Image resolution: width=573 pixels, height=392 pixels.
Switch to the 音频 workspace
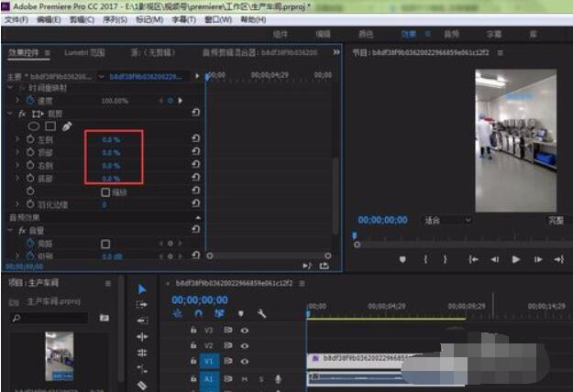[451, 34]
